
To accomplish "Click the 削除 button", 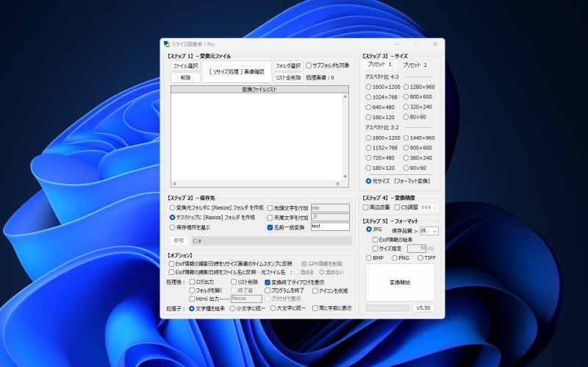I will coord(186,78).
